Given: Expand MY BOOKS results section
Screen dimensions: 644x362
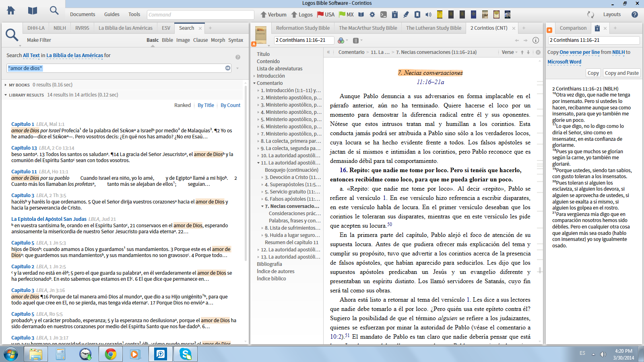Looking at the screenshot, I should (6, 85).
